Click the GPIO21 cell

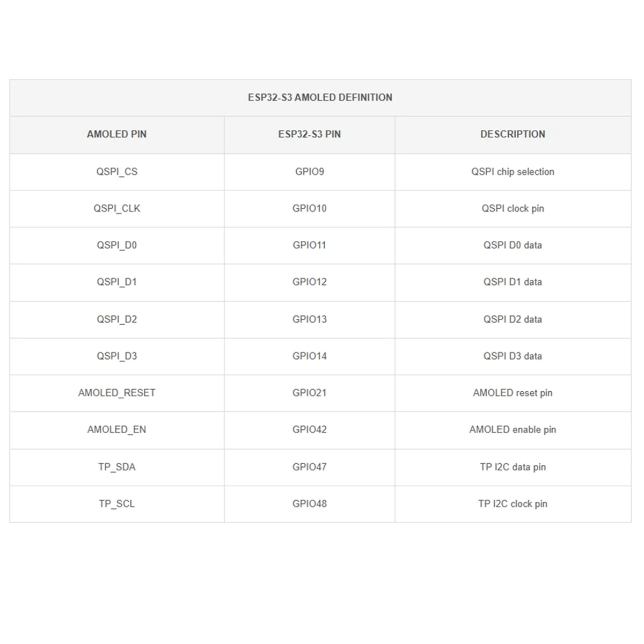[x=309, y=393]
